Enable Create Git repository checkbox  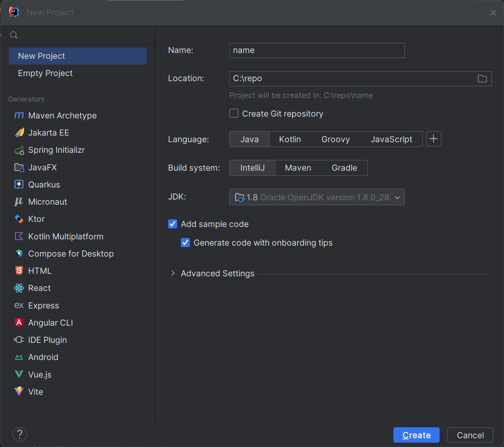[x=234, y=113]
